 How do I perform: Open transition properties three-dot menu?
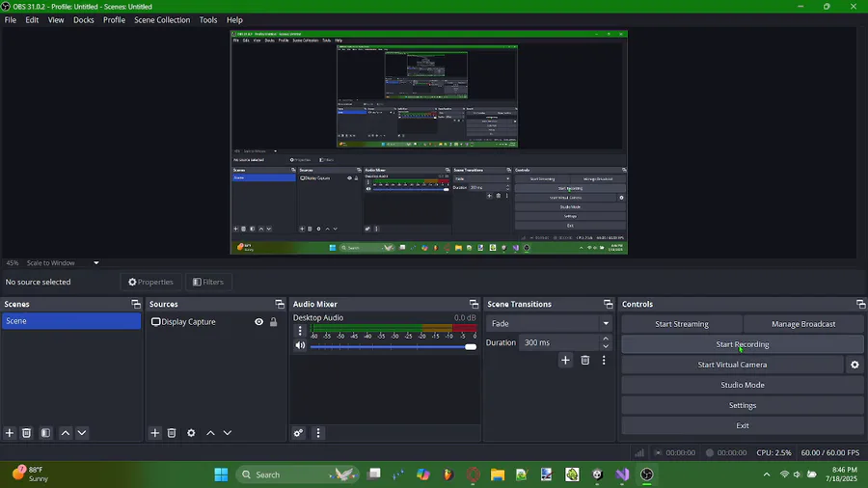click(604, 360)
